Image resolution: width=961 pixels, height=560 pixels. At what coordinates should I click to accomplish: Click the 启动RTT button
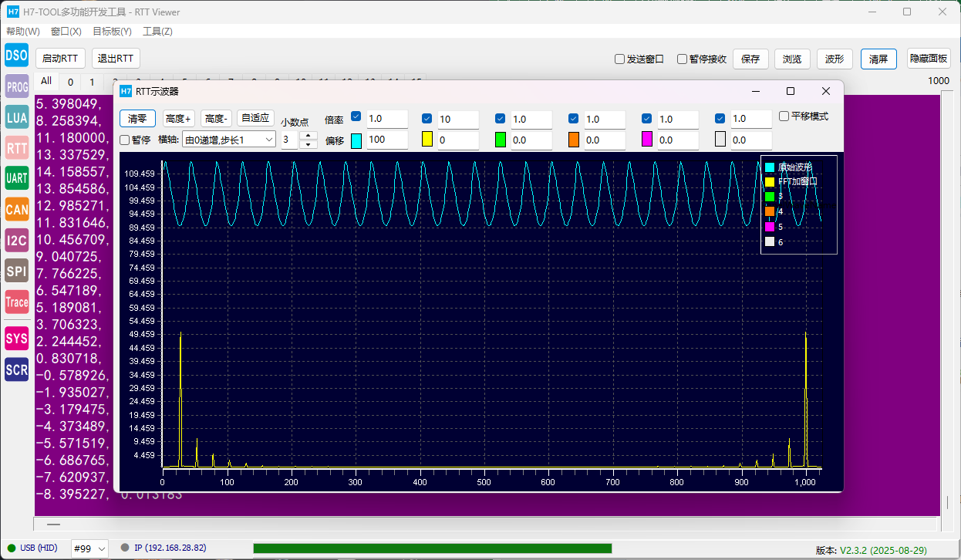[60, 59]
